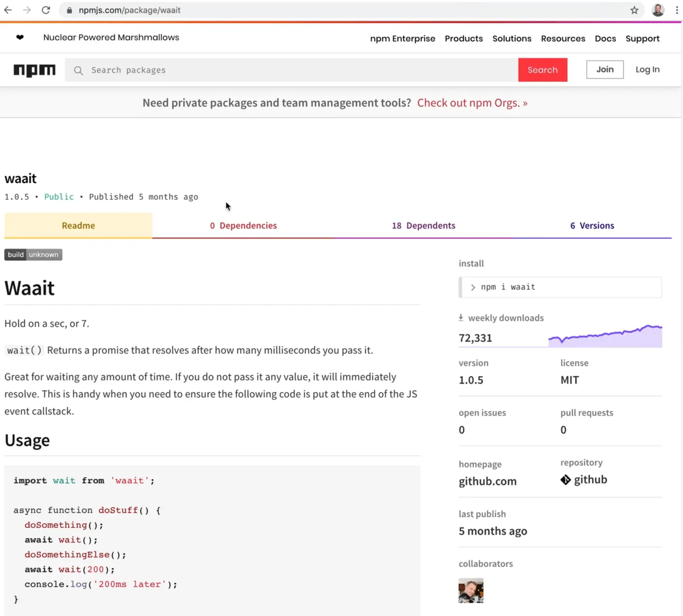This screenshot has width=683, height=616.
Task: Open the github.com homepage link
Action: 487,481
